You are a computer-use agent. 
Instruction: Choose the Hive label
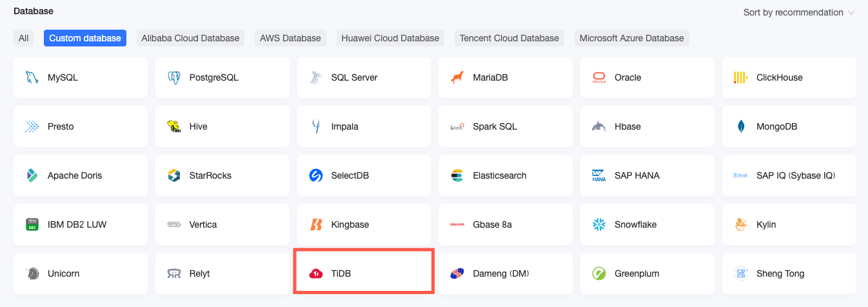[x=199, y=126]
